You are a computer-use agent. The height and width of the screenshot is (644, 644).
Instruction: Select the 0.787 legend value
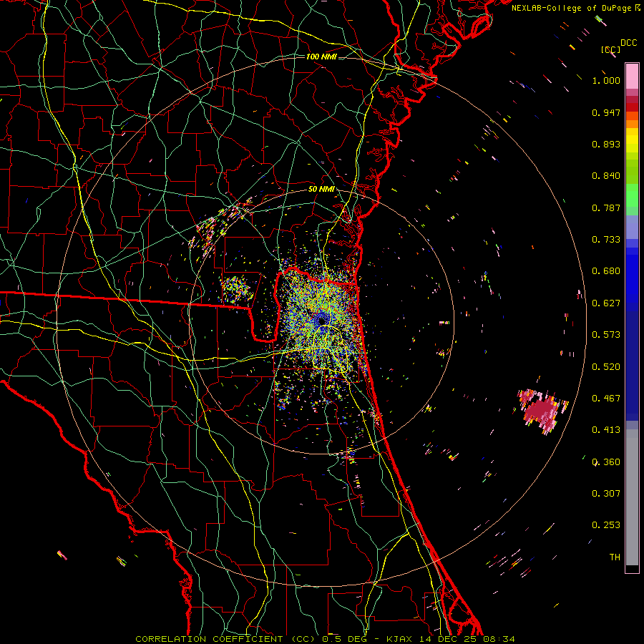pyautogui.click(x=606, y=208)
